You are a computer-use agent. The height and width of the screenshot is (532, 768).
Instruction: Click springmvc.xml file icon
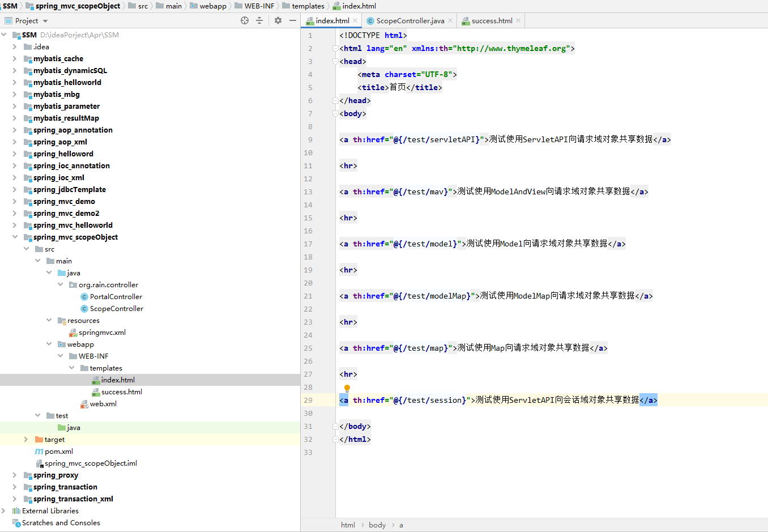[x=73, y=333]
